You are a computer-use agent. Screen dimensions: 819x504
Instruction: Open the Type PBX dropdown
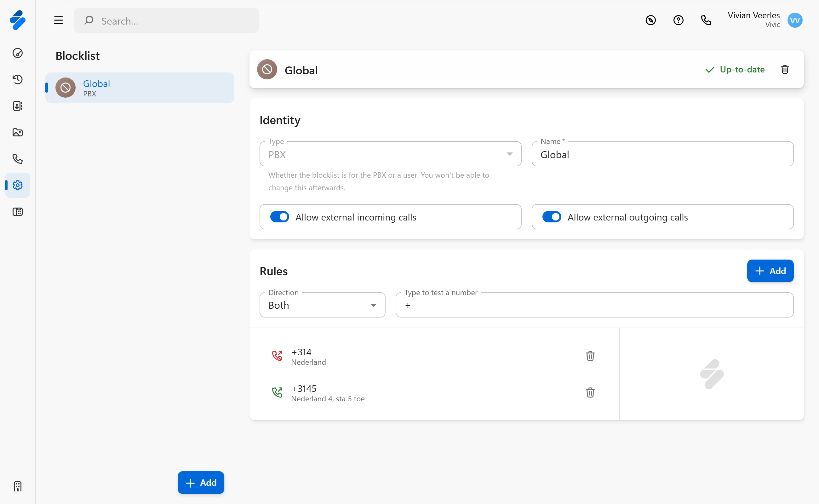coord(390,154)
